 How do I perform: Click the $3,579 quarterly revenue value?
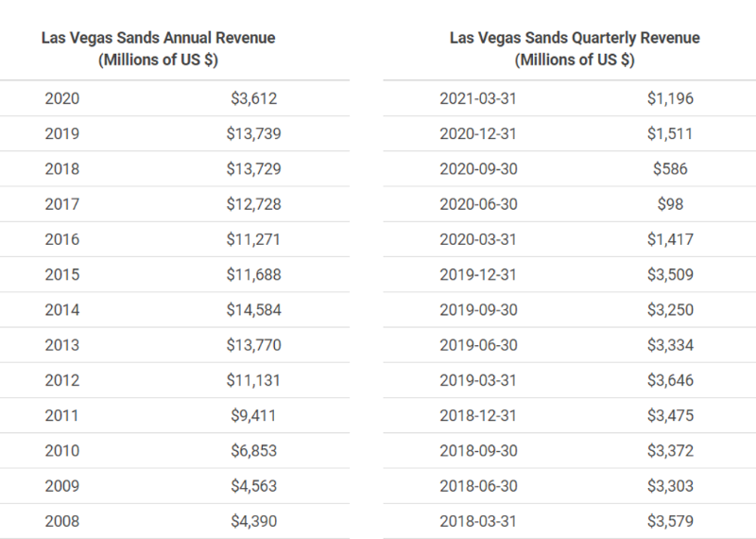pos(669,521)
